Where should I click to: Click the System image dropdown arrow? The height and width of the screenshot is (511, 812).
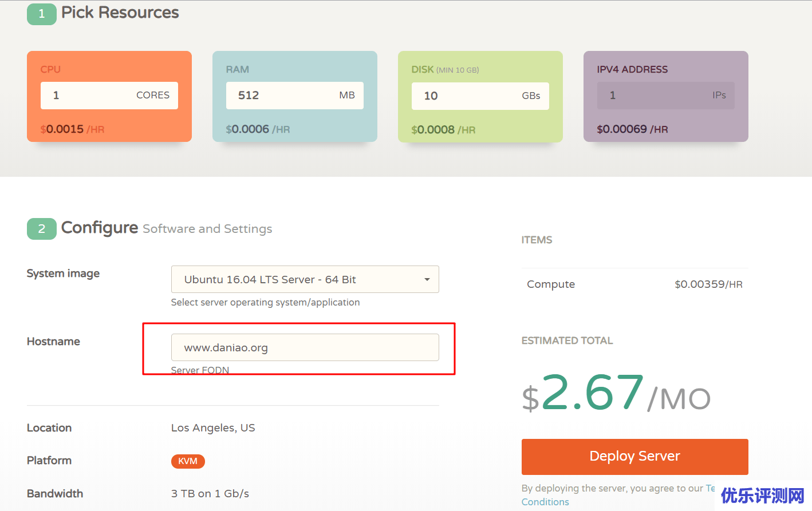coord(427,279)
